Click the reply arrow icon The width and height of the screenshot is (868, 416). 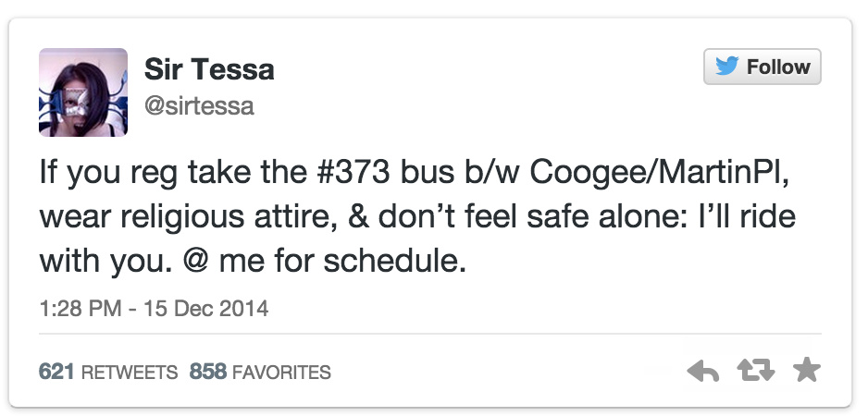[x=704, y=372]
